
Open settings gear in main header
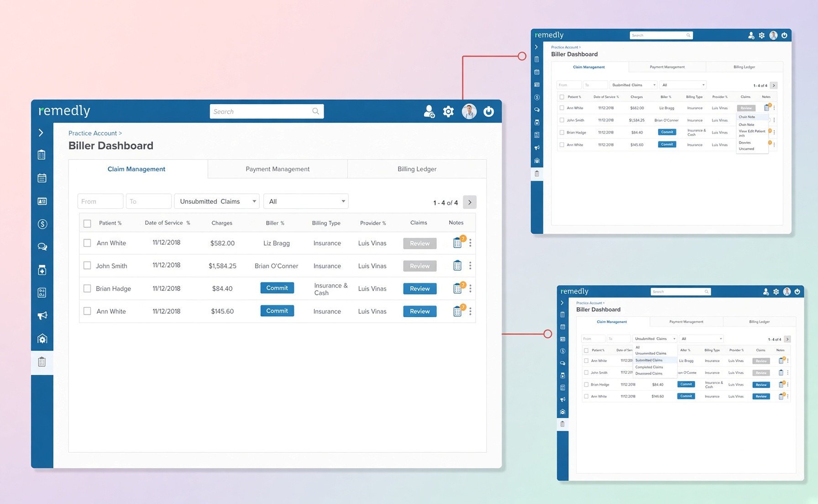(448, 111)
